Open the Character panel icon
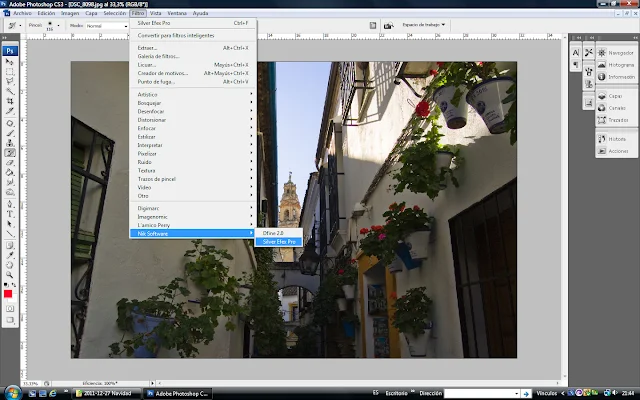This screenshot has height=400, width=640. 576,53
